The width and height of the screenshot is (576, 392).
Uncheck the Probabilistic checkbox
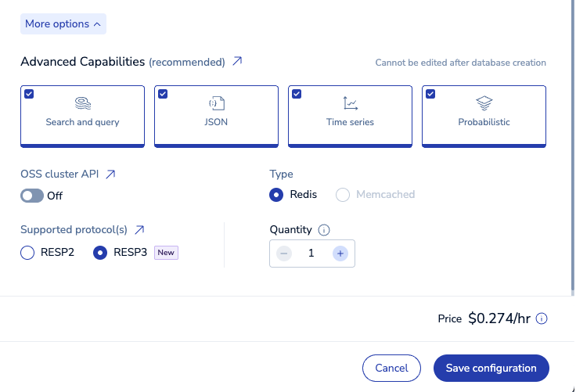[x=430, y=94]
